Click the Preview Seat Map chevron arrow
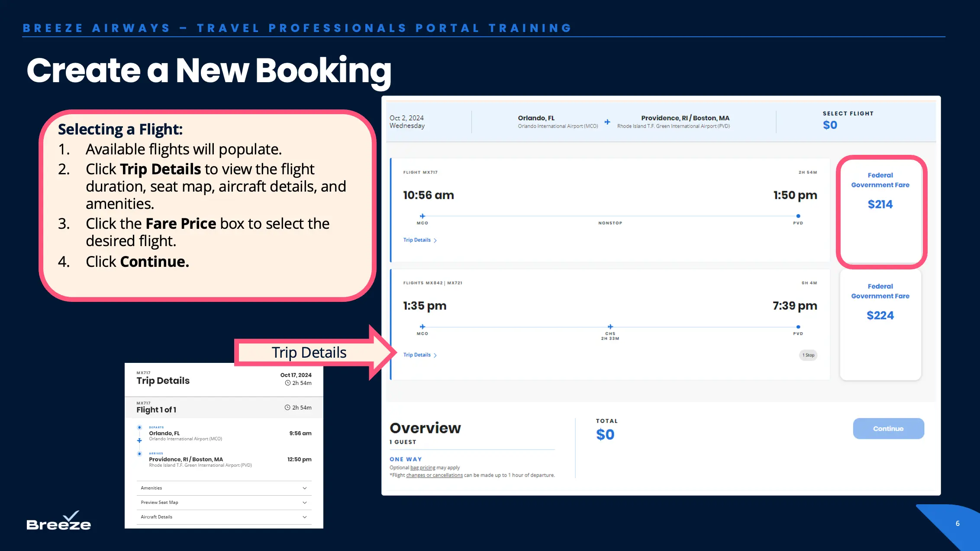The height and width of the screenshot is (551, 980). [305, 503]
